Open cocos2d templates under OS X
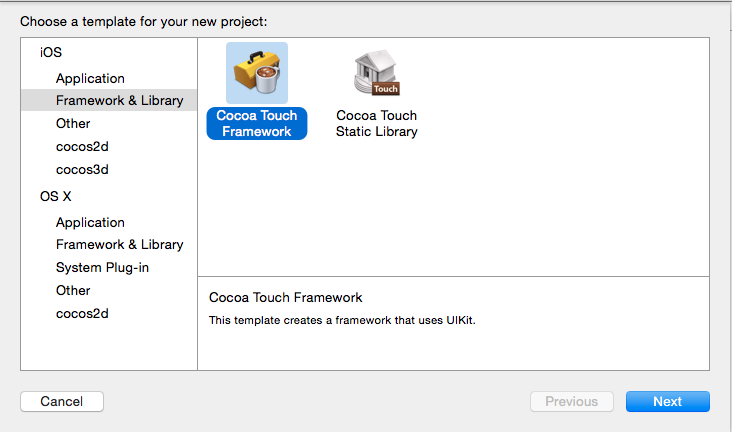732x432 pixels. tap(82, 313)
